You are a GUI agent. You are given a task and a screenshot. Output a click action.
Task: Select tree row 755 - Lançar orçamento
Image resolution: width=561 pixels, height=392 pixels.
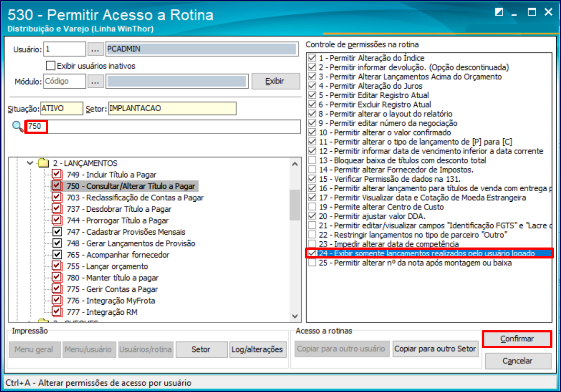tap(107, 266)
